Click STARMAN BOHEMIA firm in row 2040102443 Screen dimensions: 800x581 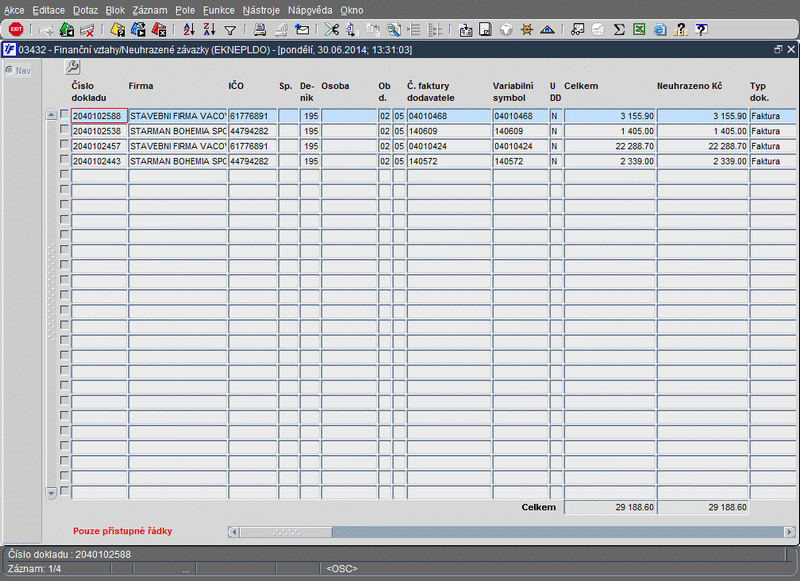pos(178,161)
